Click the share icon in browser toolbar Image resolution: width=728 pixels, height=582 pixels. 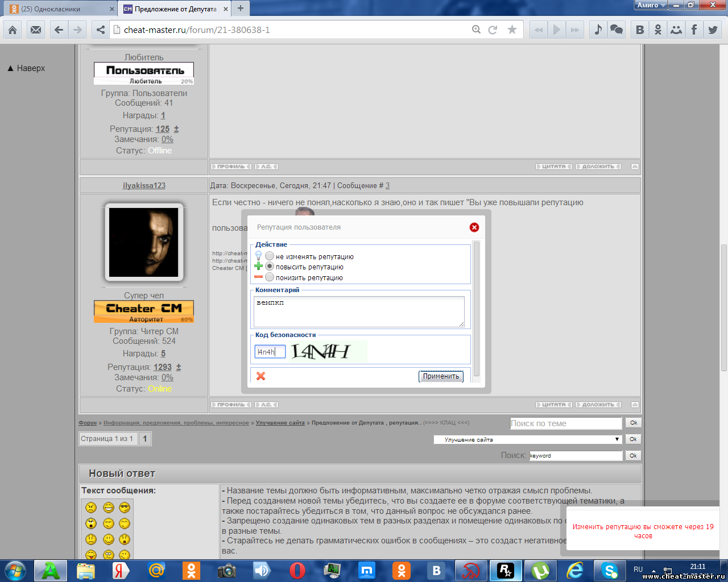pos(101,30)
